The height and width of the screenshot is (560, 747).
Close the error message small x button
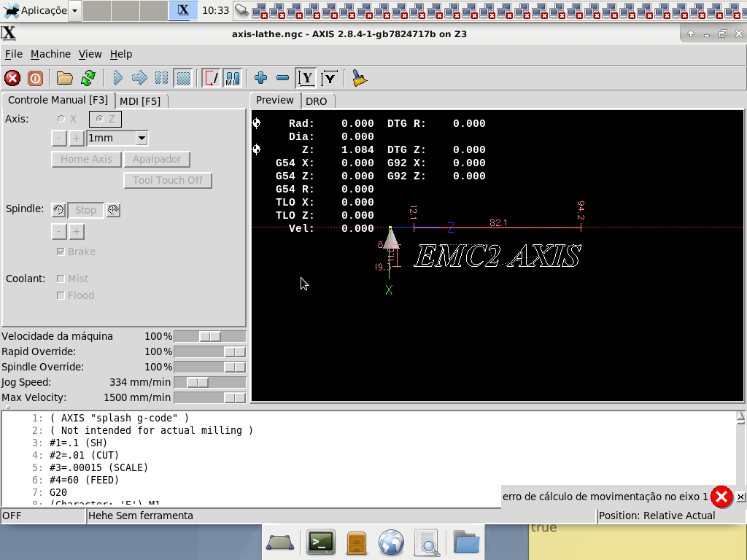coord(740,497)
